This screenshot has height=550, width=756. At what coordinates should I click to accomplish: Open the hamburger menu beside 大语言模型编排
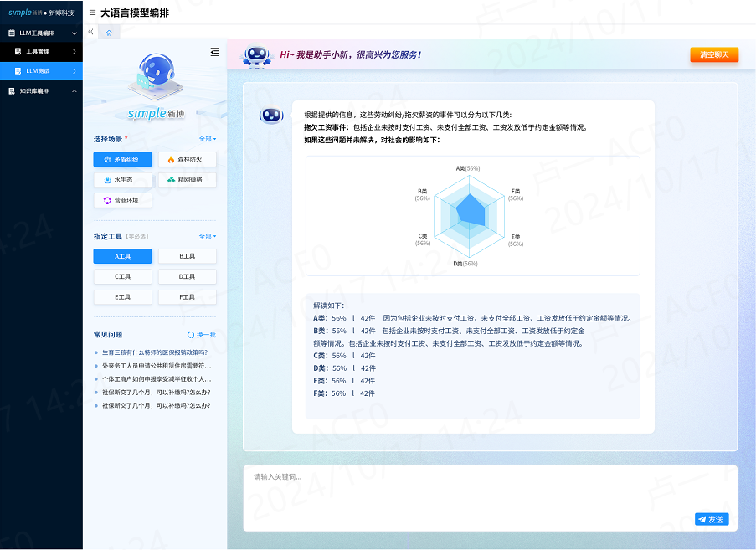92,13
